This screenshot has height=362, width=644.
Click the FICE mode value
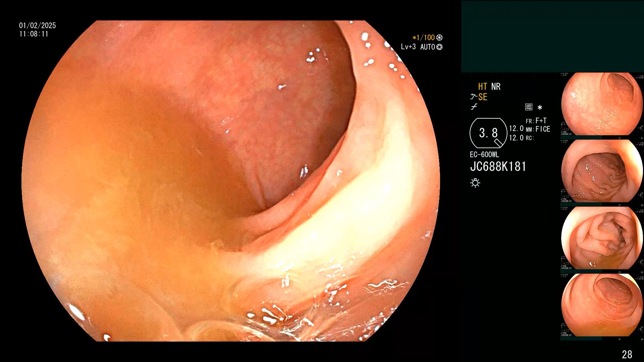pyautogui.click(x=543, y=129)
